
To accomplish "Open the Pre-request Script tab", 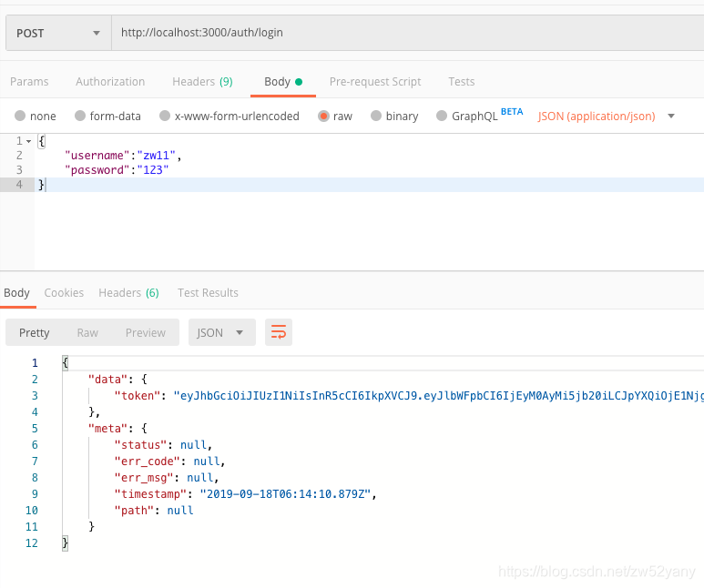I will click(x=375, y=82).
